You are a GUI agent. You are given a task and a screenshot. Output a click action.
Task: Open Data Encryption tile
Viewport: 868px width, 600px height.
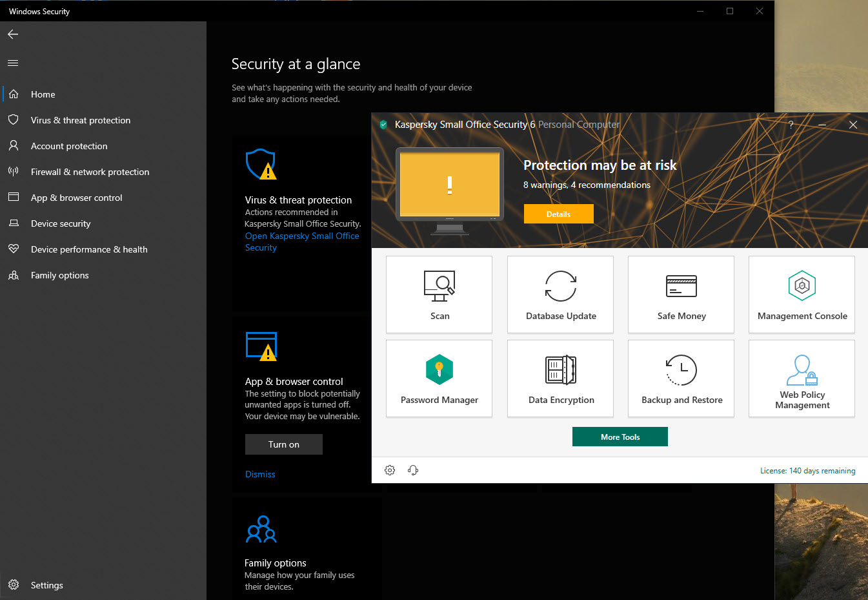tap(560, 378)
